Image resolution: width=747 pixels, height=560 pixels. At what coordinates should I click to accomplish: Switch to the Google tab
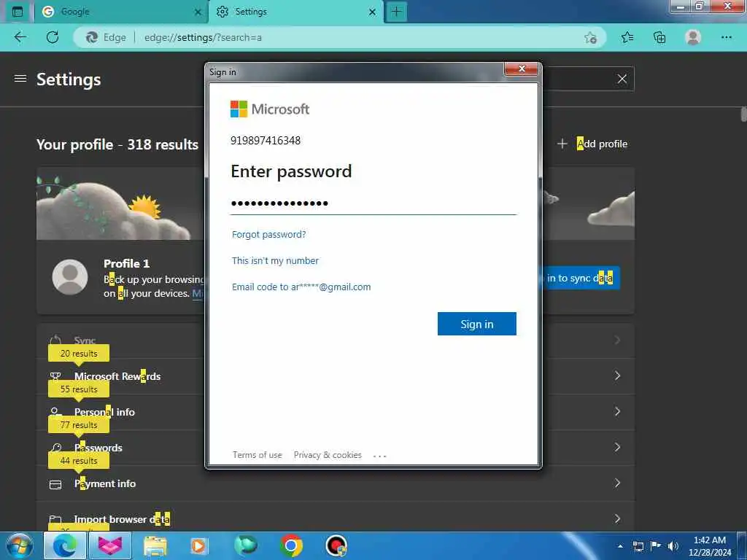(121, 12)
